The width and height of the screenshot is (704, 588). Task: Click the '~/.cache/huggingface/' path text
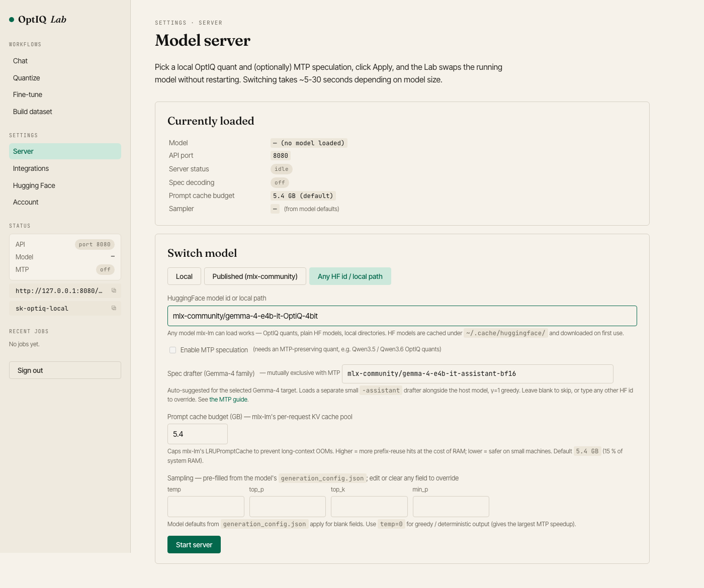(505, 333)
